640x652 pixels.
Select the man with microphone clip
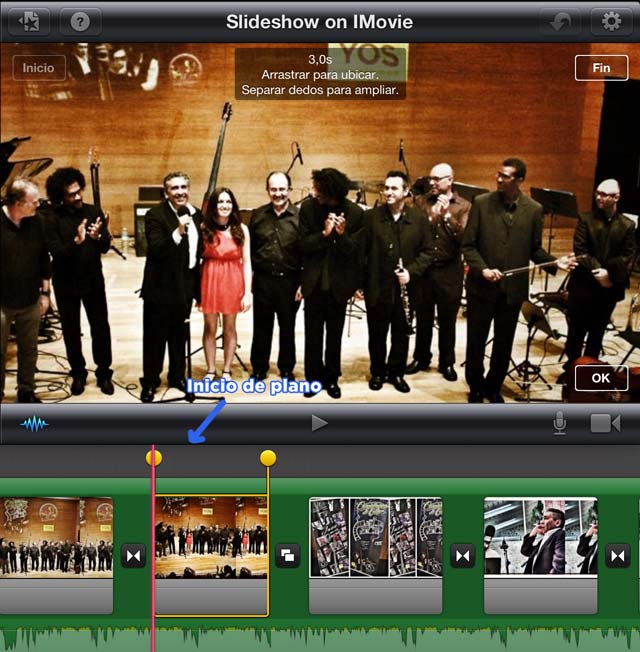coord(540,538)
